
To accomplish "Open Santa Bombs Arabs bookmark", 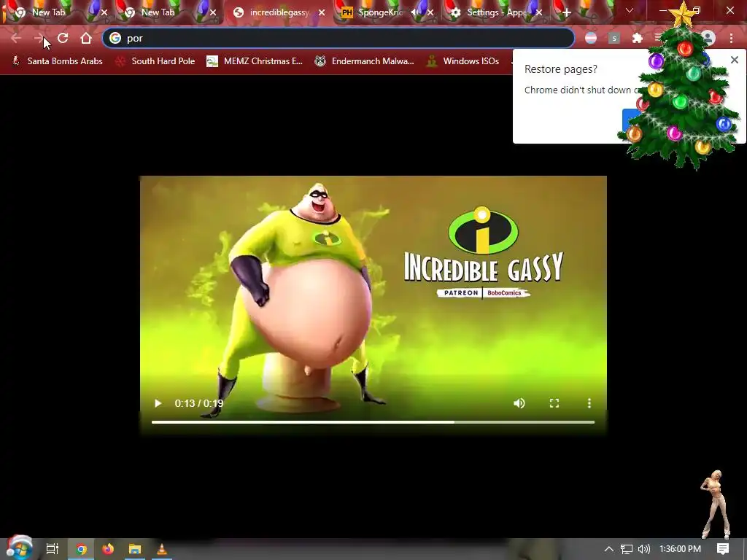I will pos(58,61).
